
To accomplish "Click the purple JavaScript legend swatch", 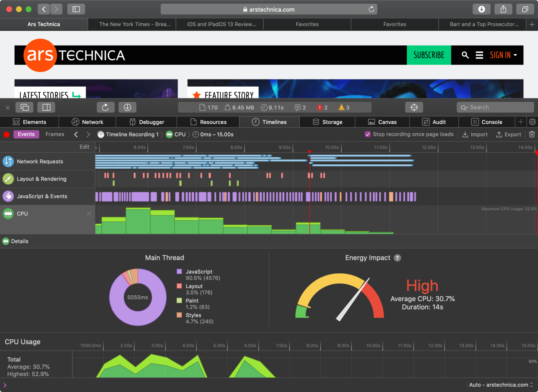I will pyautogui.click(x=179, y=272).
